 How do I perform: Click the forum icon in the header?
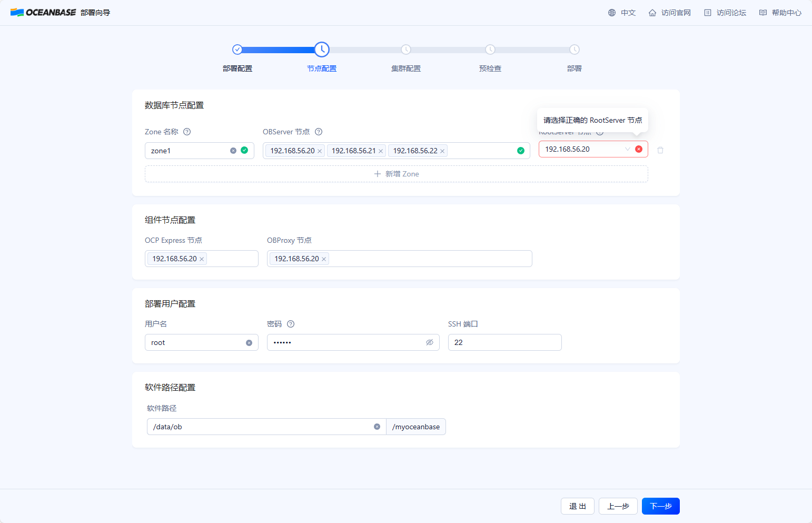point(708,13)
